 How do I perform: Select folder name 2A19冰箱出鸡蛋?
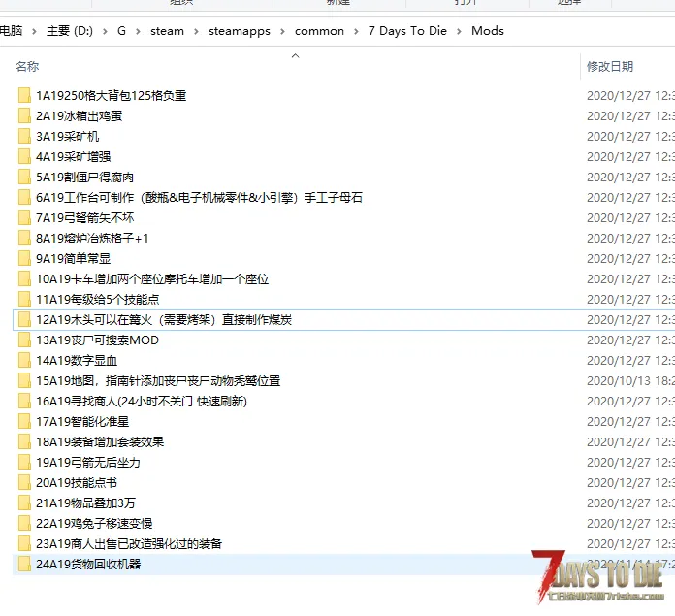tap(80, 115)
